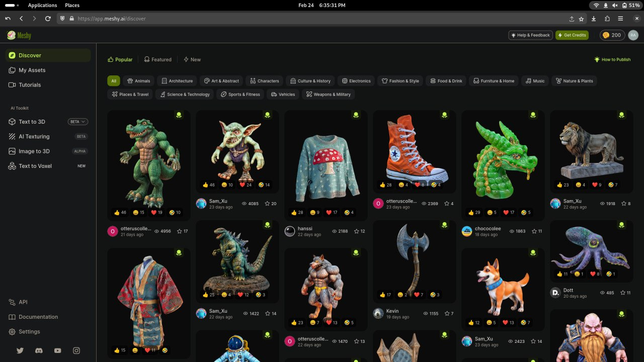
Task: Open author name hanssi
Action: [x=305, y=229]
